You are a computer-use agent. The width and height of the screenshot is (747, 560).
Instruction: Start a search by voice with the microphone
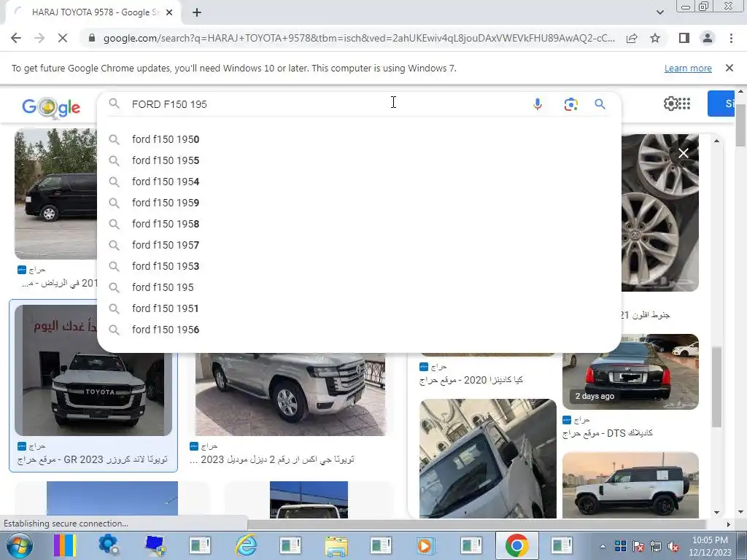(538, 104)
